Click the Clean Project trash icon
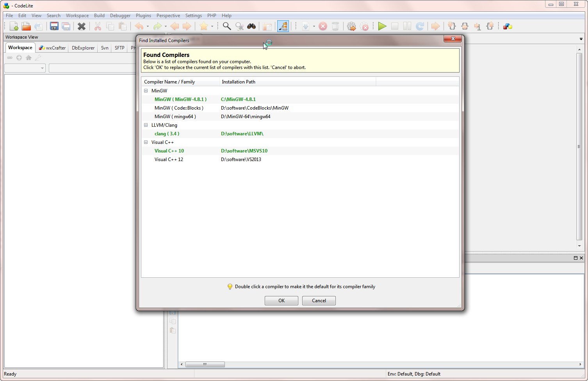Image resolution: width=588 pixels, height=381 pixels. pos(335,26)
